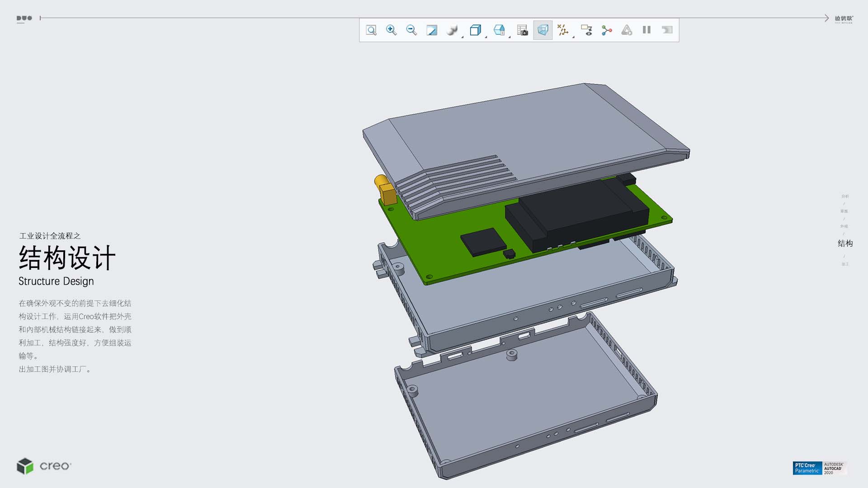Expand the Datum Display Filters arrow
The image size is (868, 488).
[573, 37]
